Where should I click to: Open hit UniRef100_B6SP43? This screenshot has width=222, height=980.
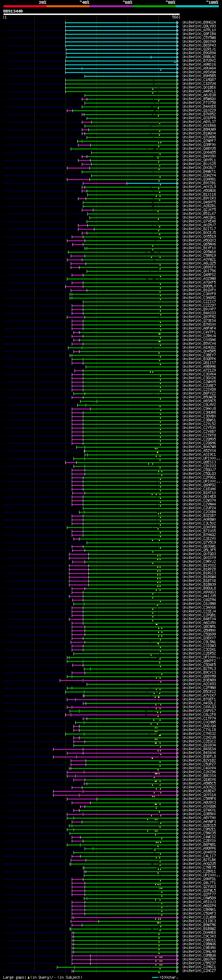pos(199,45)
